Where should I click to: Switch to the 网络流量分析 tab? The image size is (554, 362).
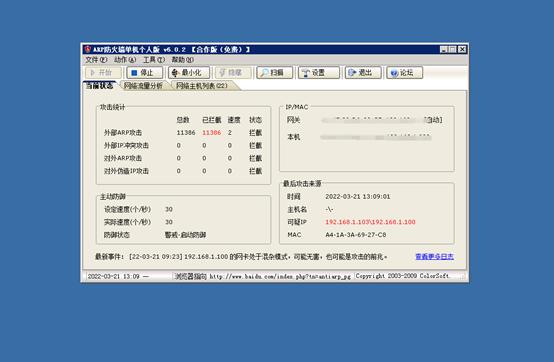pos(143,85)
